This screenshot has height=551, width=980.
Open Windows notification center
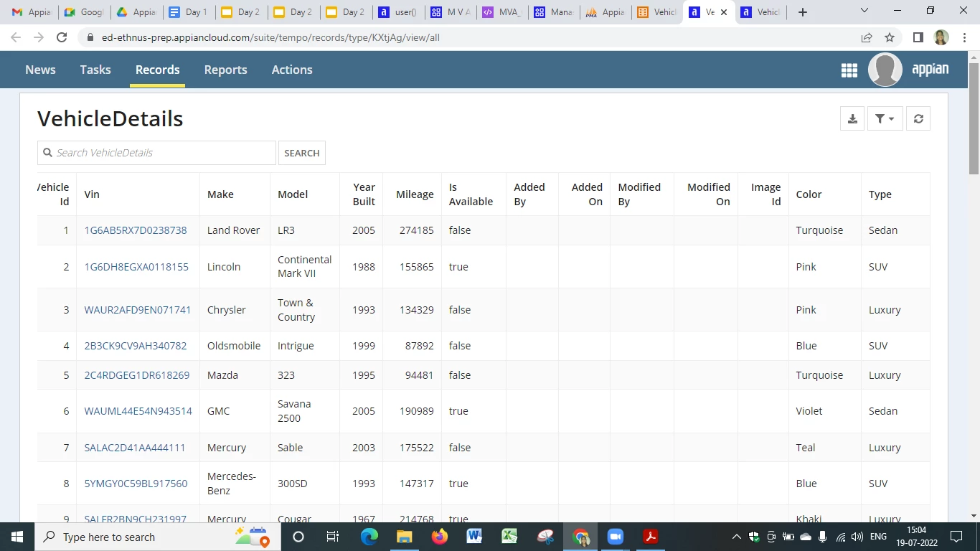[956, 537]
